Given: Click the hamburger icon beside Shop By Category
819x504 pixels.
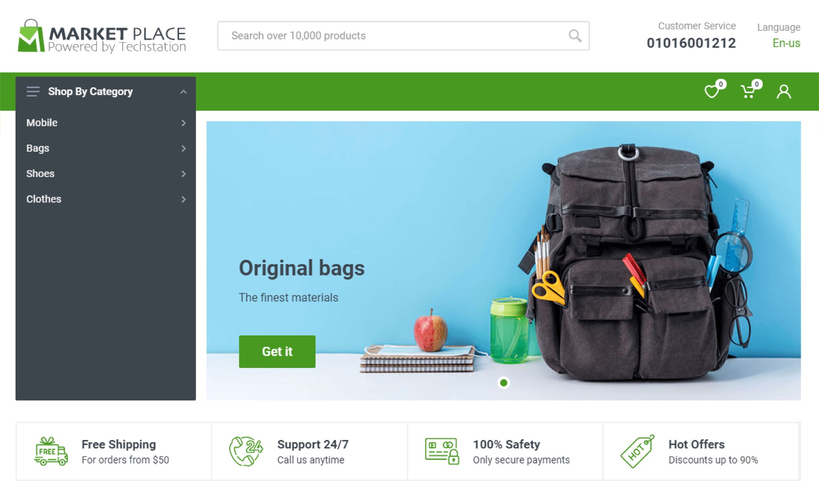Looking at the screenshot, I should point(33,91).
